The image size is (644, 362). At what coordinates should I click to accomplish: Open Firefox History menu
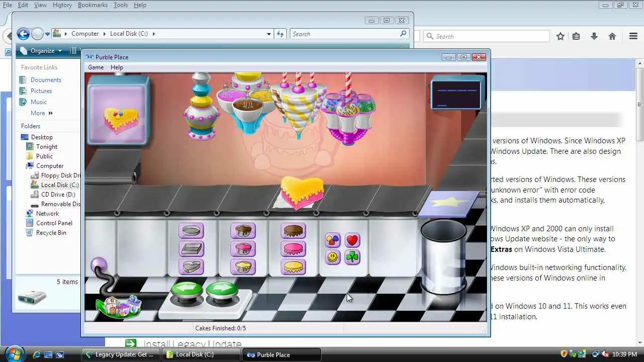62,5
